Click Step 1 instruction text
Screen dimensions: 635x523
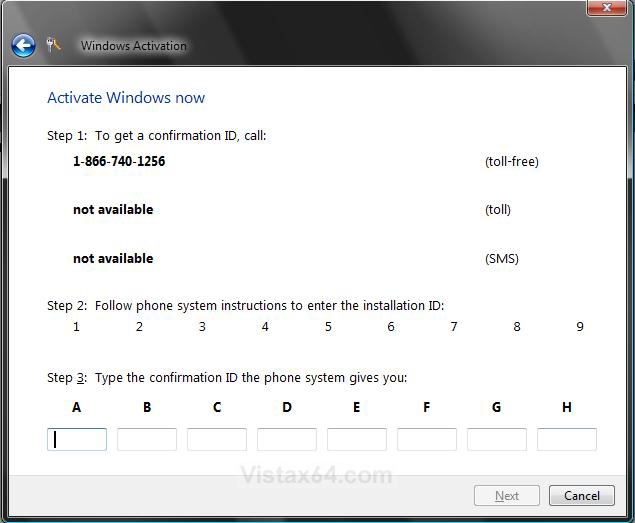157,136
